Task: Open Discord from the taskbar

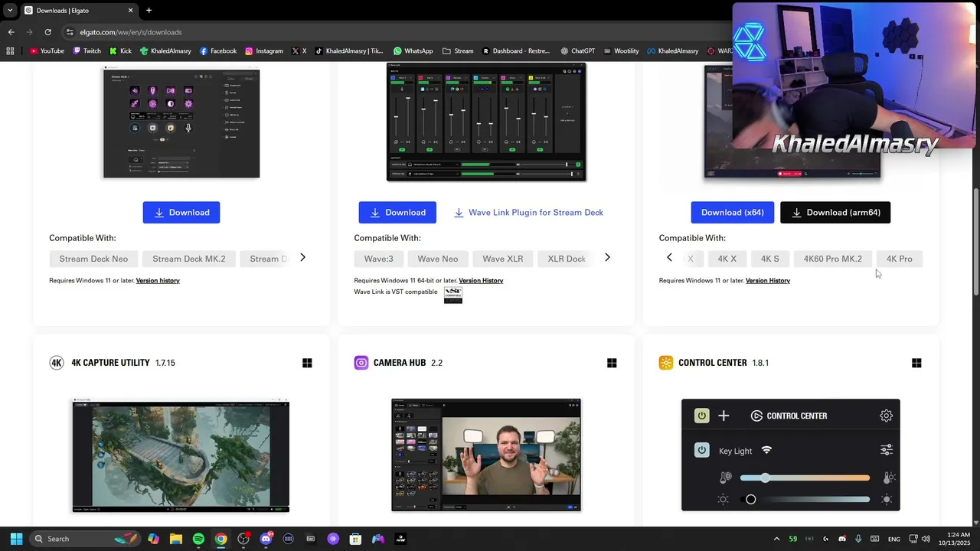Action: tap(266, 539)
